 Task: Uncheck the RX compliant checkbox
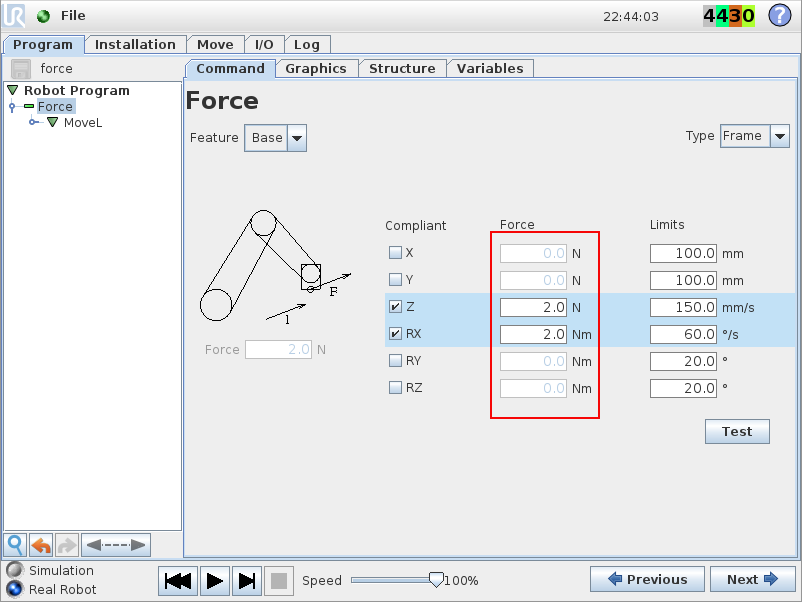(395, 333)
